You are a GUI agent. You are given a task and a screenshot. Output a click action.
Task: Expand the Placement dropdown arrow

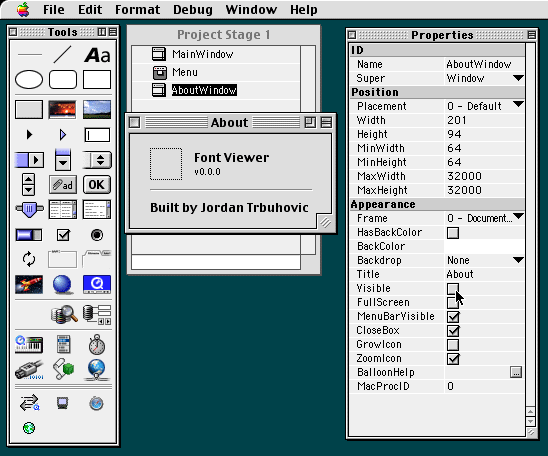[x=518, y=104]
